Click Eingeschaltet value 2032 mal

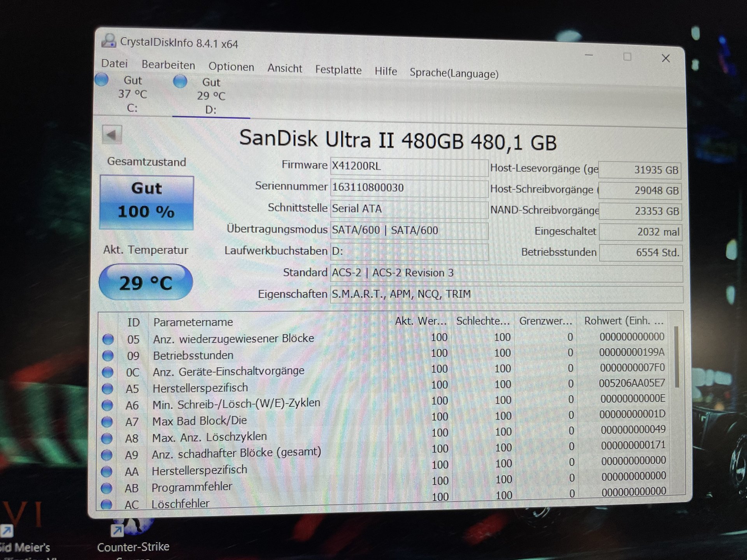coord(640,232)
